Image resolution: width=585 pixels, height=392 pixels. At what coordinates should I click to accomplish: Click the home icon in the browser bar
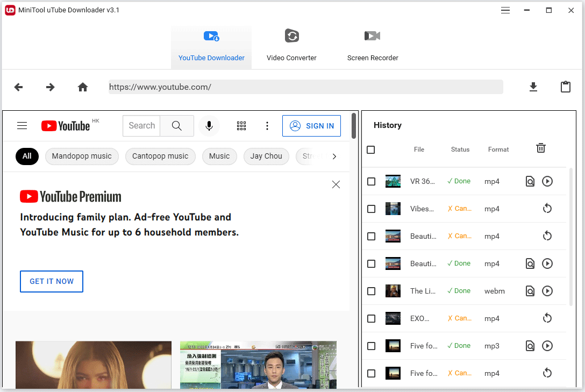pos(82,87)
